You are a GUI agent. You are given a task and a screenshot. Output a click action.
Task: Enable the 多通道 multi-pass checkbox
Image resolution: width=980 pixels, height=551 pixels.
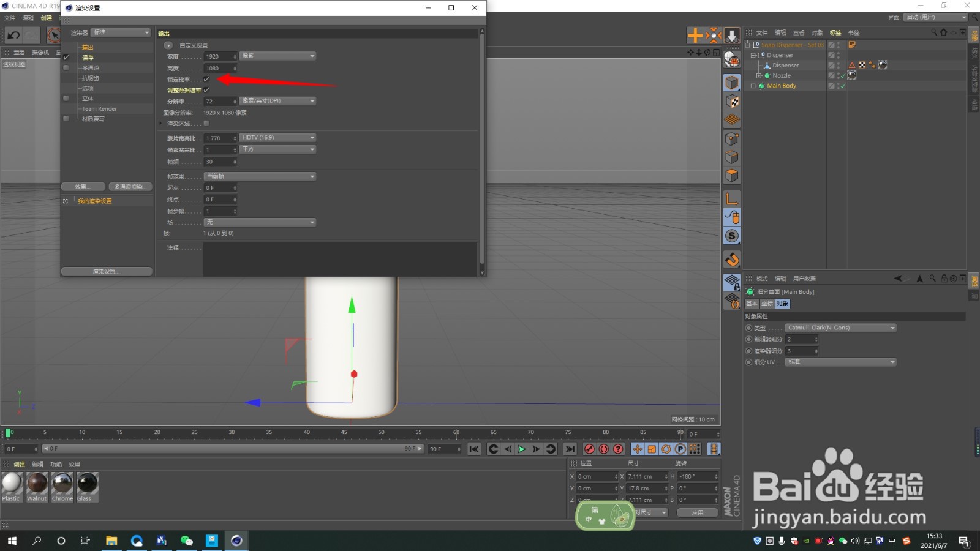66,68
